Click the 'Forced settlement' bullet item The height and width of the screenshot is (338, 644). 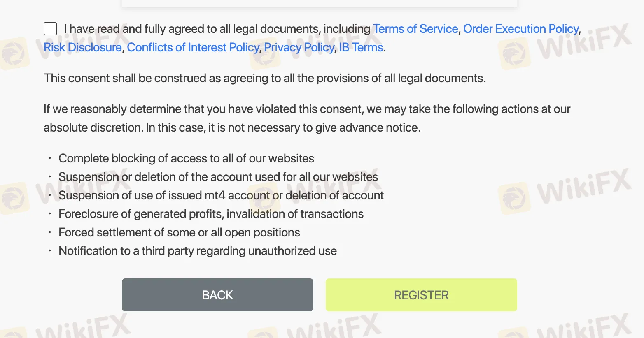[179, 232]
